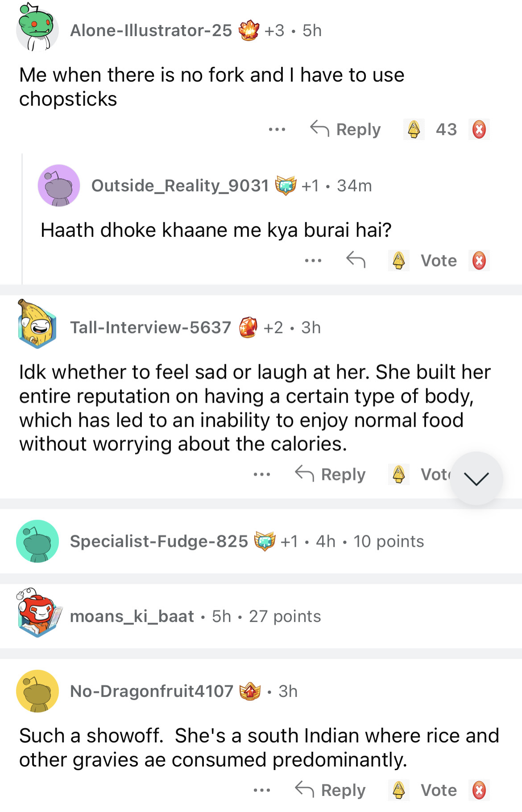Upvote Tall-Interview-5637's comment
522x812 pixels.
point(398,474)
